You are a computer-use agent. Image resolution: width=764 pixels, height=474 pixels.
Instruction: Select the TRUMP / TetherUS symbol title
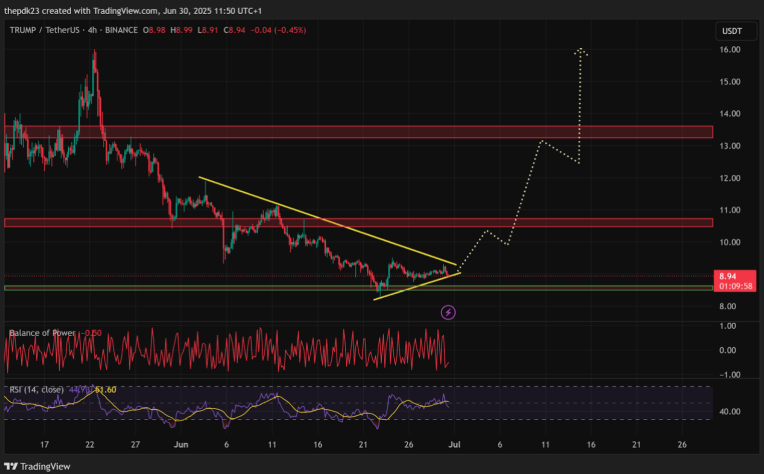click(x=44, y=30)
